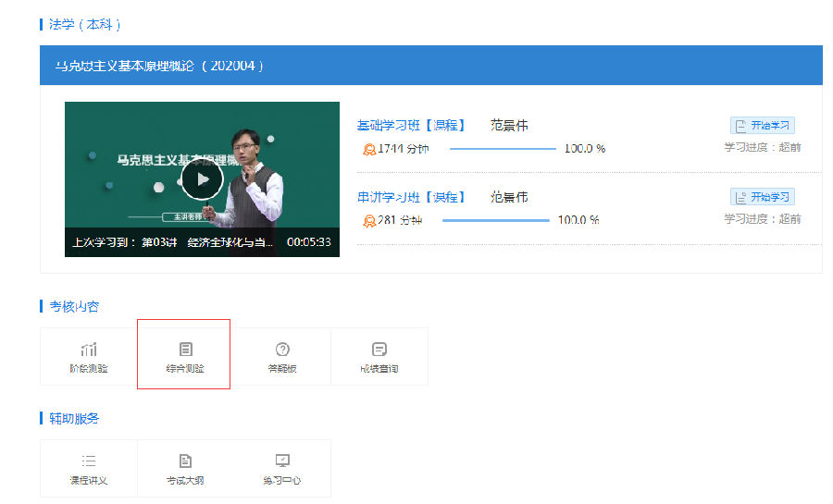
Task: Click 开始学习 for the 串讲学习班 course
Action: tap(762, 197)
